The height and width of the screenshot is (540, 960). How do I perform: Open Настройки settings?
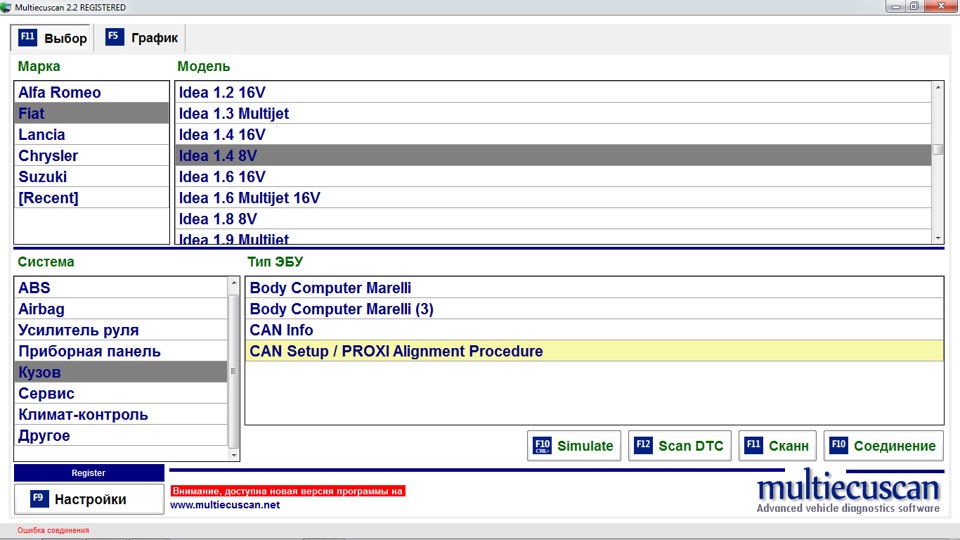pos(89,499)
